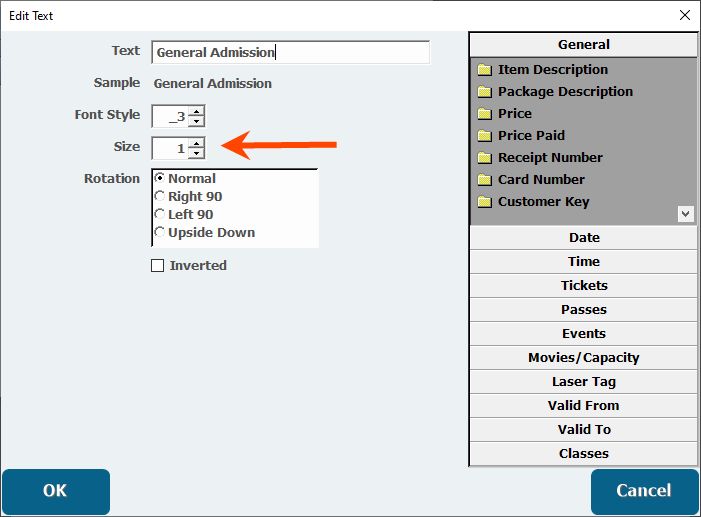The height and width of the screenshot is (517, 701).
Task: Click the Card Number folder icon
Action: pyautogui.click(x=485, y=180)
